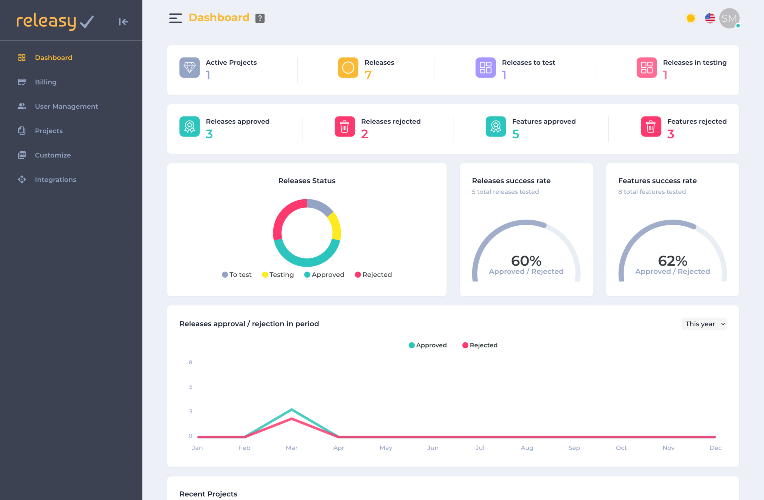Click the orange Releases circle icon

[348, 68]
